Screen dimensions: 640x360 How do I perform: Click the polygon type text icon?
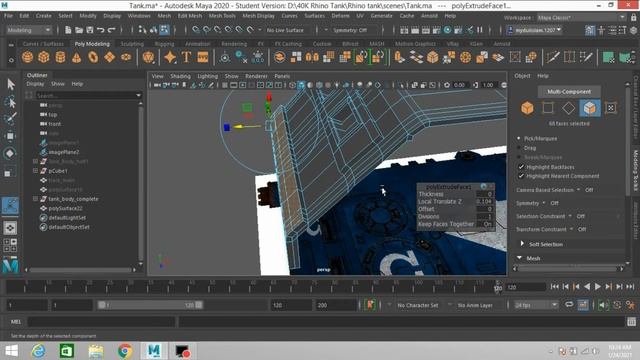click(x=186, y=57)
